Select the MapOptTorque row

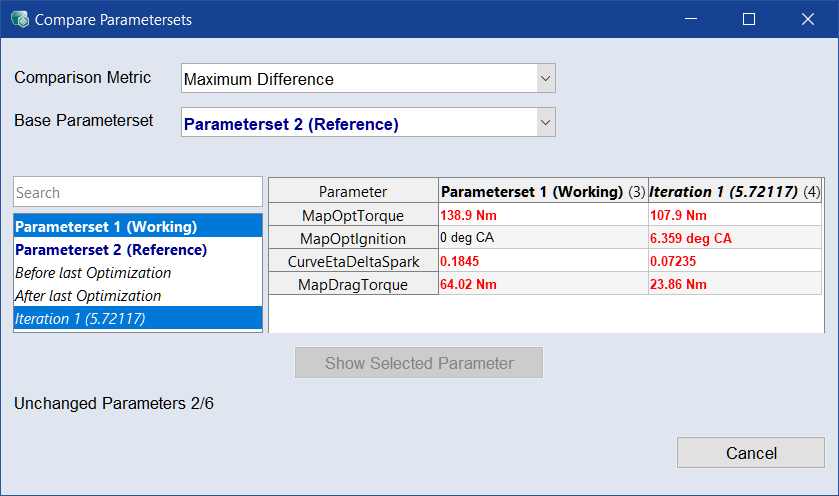(x=353, y=215)
